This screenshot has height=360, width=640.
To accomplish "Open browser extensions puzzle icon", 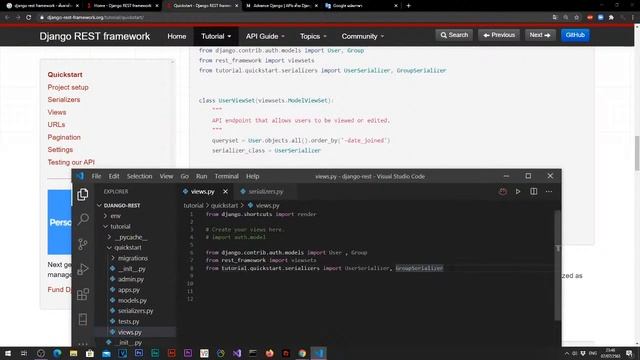I will (x=611, y=18).
